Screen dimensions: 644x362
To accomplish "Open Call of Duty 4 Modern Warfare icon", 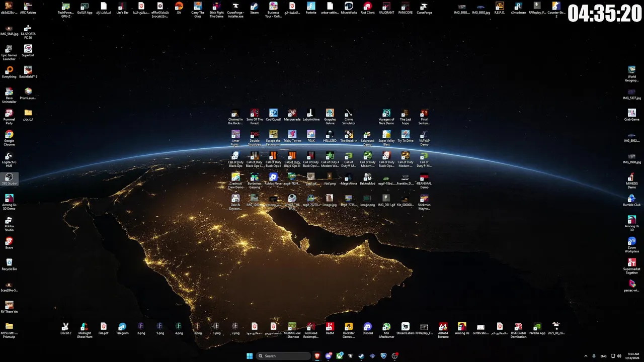I will click(x=330, y=159).
